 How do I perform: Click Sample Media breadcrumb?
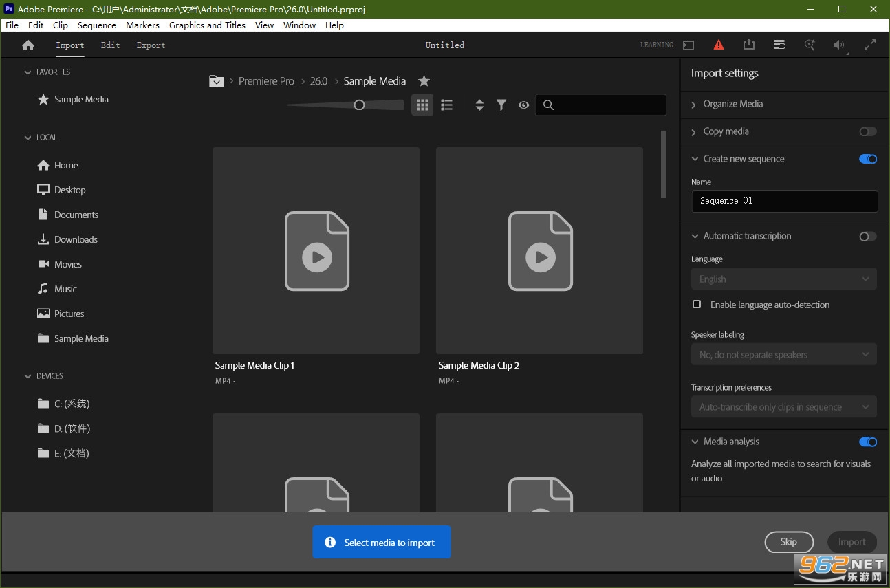coord(375,80)
